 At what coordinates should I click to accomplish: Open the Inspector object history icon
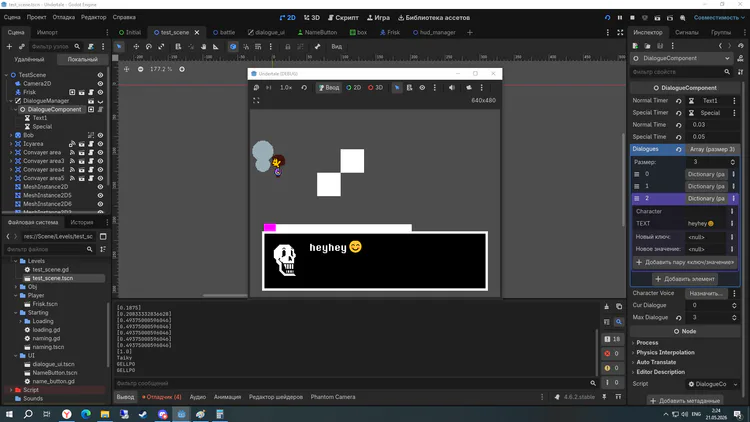741,46
